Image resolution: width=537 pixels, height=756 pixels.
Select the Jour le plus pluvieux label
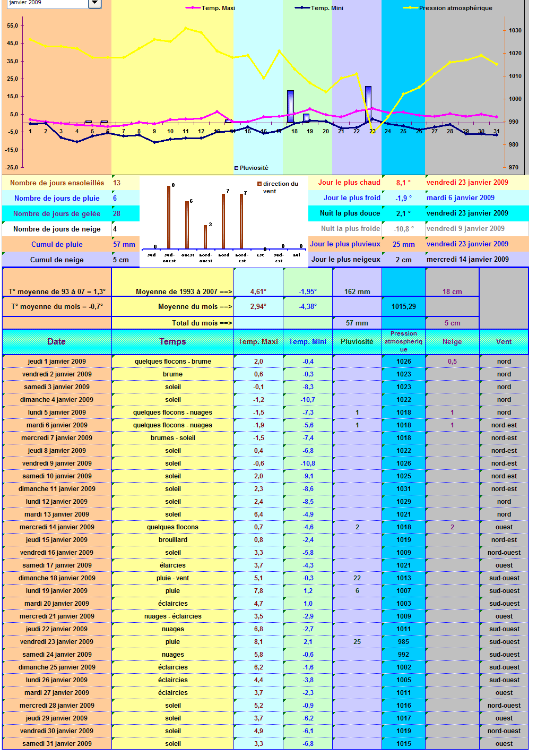point(345,244)
